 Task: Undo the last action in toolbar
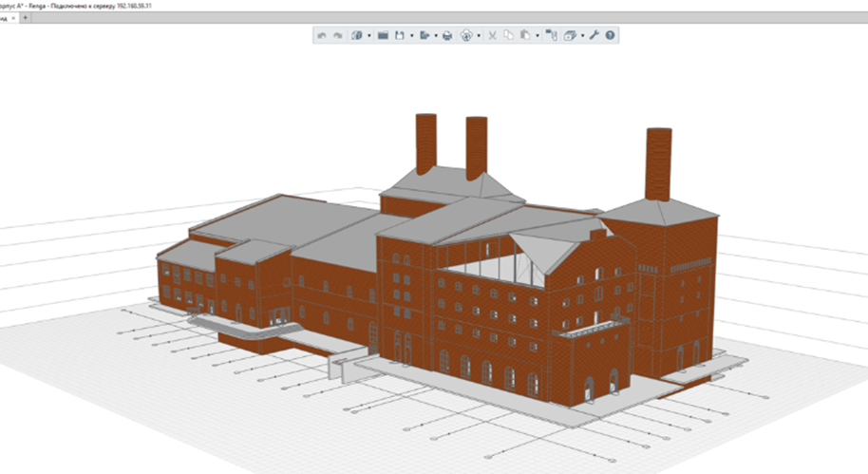(x=322, y=35)
